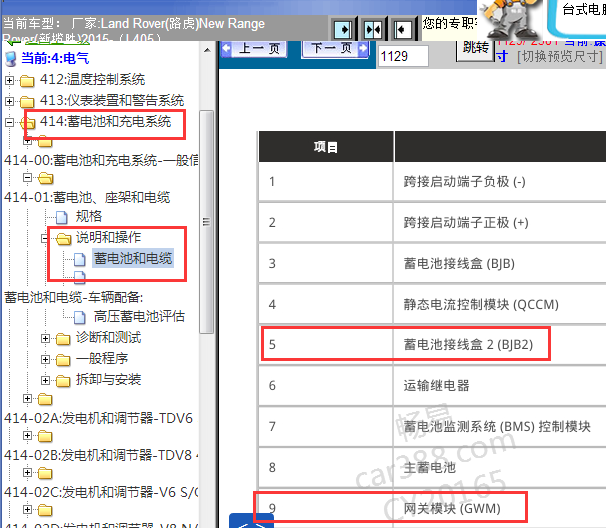Click the folder icon above 414-02C

(x=45, y=473)
